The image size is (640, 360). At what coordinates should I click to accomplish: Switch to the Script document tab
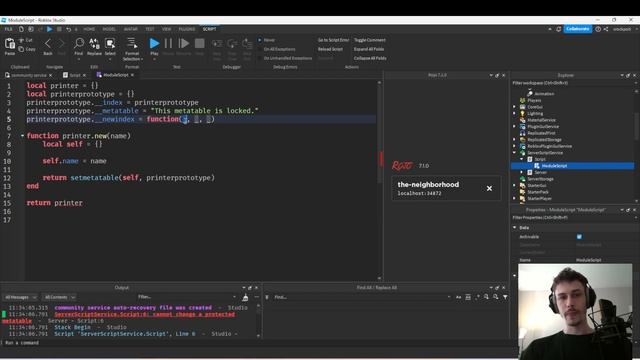pos(75,75)
